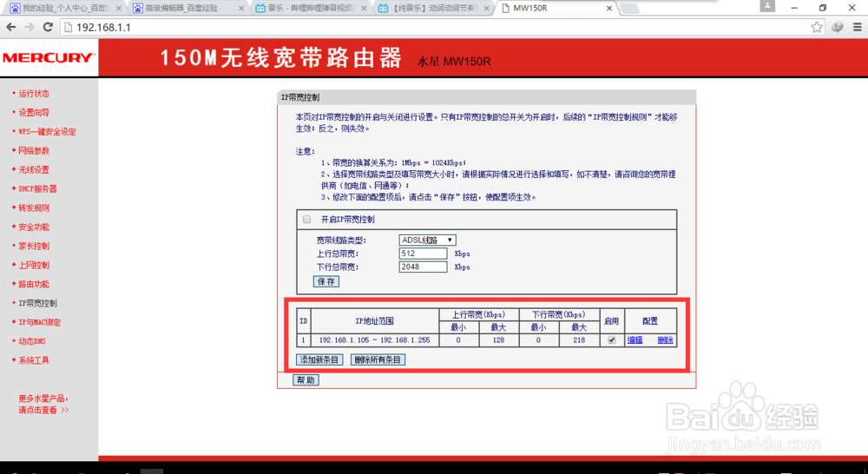Enable 开启IP带宽控制 checkbox
This screenshot has width=868, height=474.
(306, 220)
